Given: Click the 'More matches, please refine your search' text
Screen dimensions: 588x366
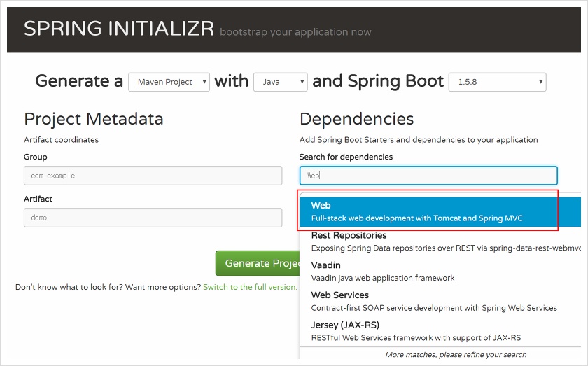Looking at the screenshot, I should (456, 354).
